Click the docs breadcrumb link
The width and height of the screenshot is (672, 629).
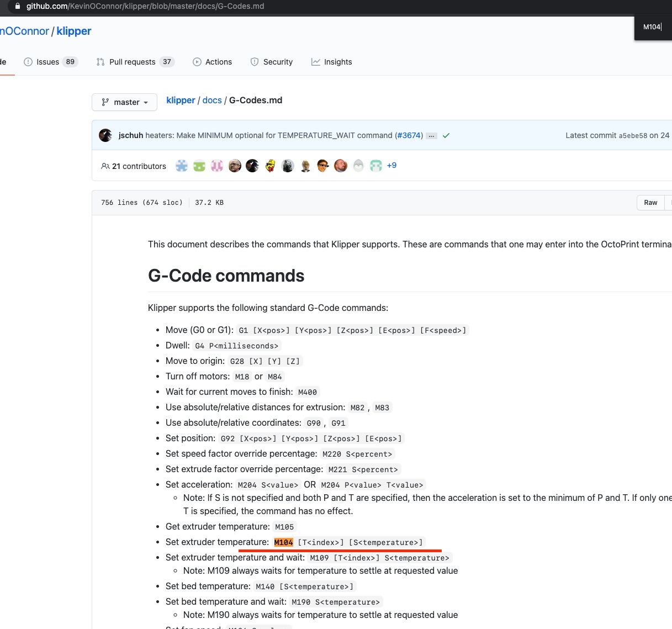[212, 100]
